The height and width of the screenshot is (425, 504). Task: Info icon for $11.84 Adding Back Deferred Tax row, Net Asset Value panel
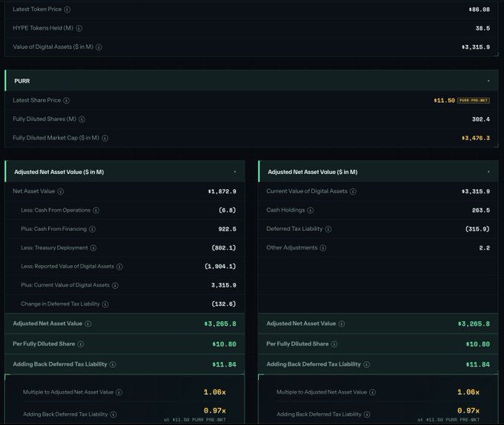point(113,364)
